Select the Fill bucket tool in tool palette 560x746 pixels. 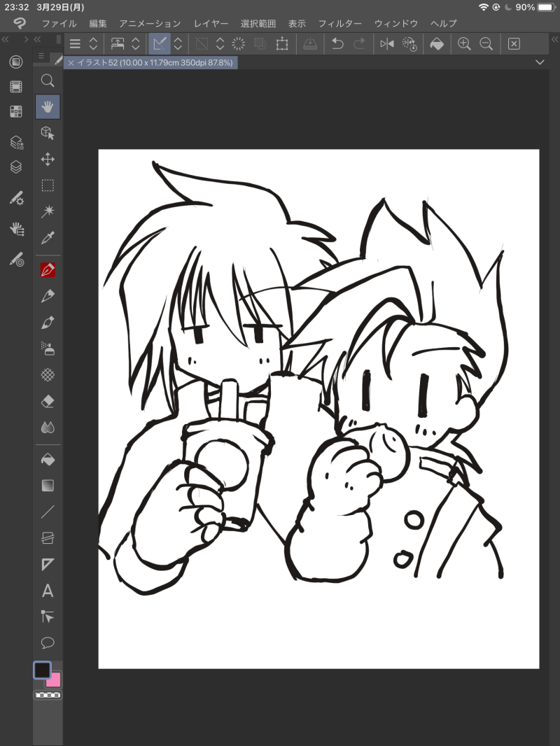pyautogui.click(x=48, y=460)
